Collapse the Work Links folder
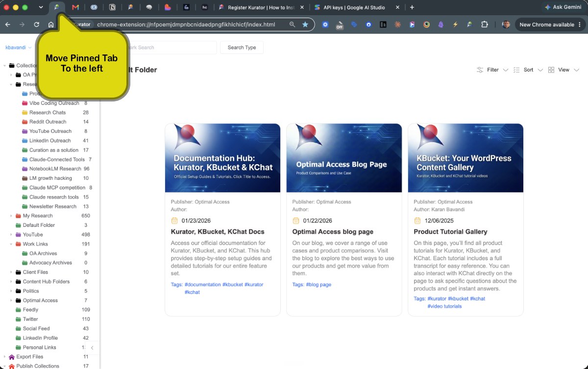Viewport: 588px width, 369px height. [11, 244]
